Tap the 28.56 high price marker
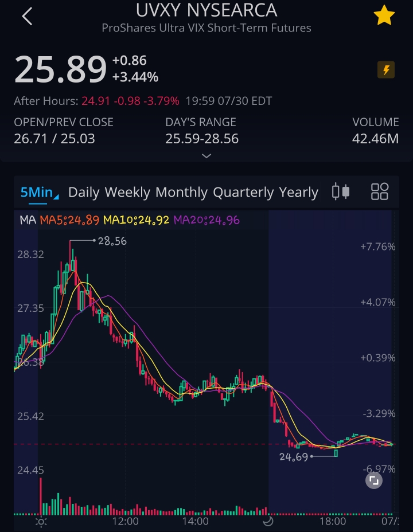Screen dimensions: 413x532 (112, 241)
